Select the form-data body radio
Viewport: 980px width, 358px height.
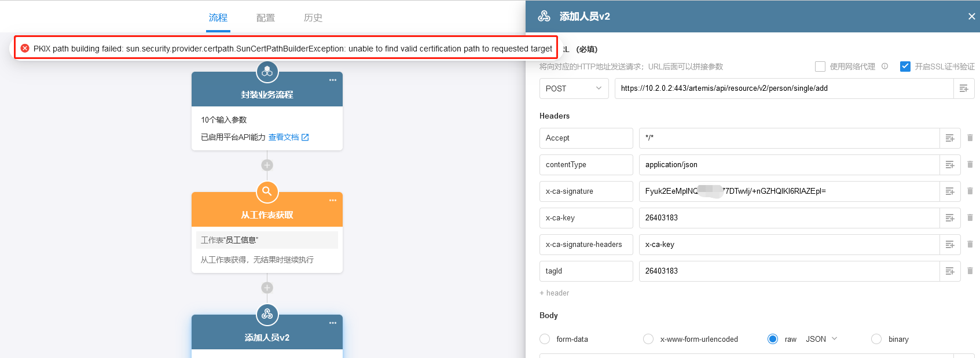coord(545,339)
